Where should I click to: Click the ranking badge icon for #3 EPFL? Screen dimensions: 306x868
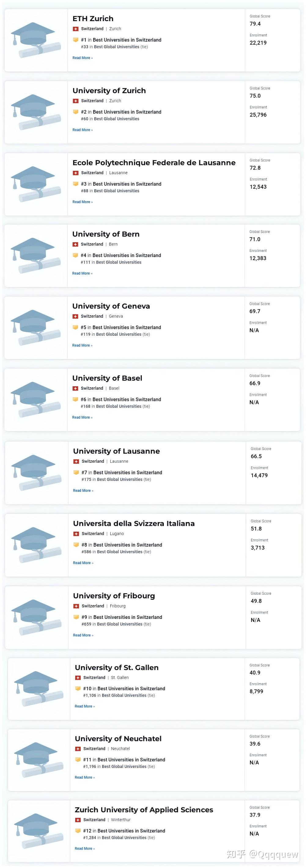point(76,184)
